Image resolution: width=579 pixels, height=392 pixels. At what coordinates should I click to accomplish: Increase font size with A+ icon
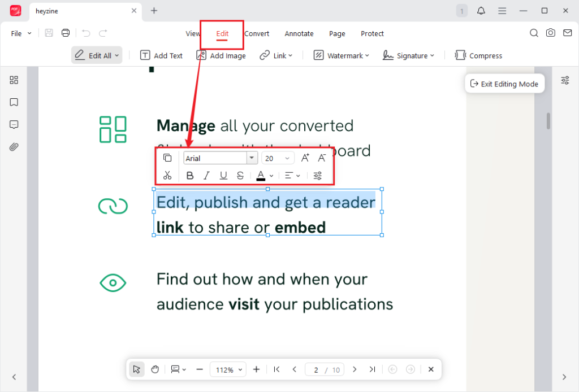click(x=305, y=158)
